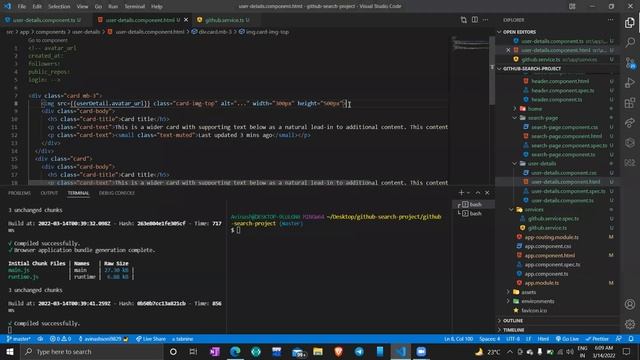This screenshot has width=640, height=360.
Task: Change language mode from Html
Action: (543, 339)
